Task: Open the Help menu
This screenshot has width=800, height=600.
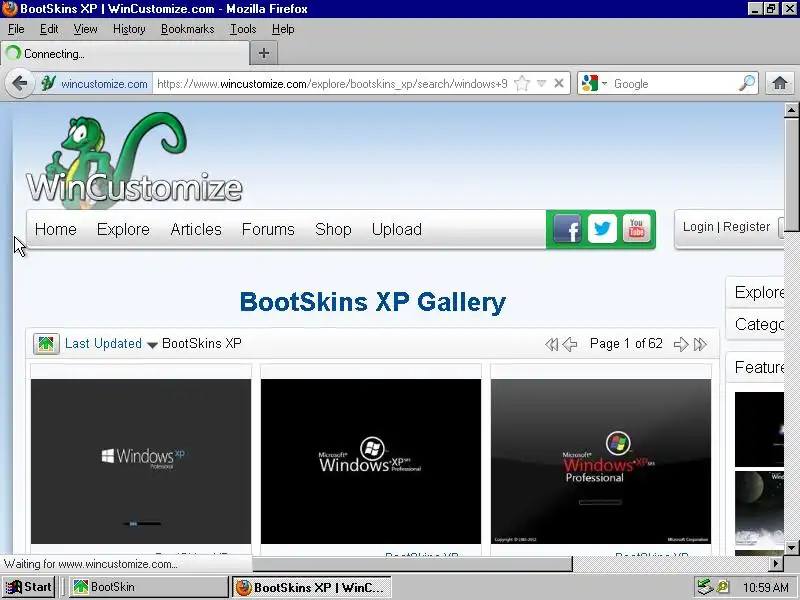Action: tap(283, 29)
